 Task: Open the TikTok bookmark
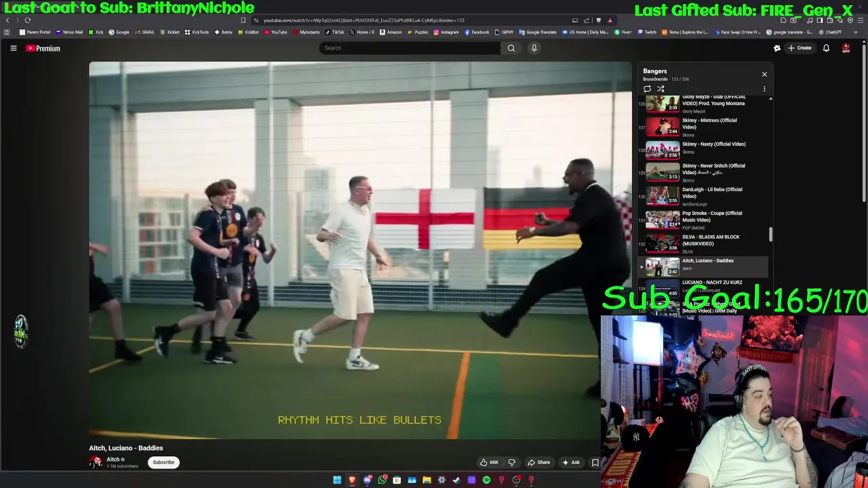pyautogui.click(x=334, y=32)
